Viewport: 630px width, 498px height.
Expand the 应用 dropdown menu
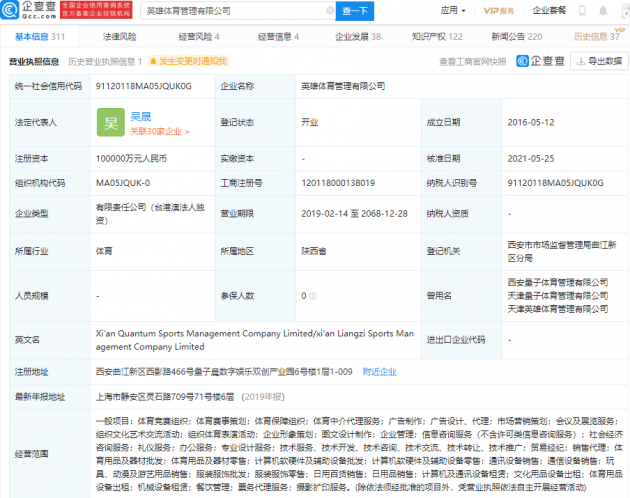(x=453, y=10)
